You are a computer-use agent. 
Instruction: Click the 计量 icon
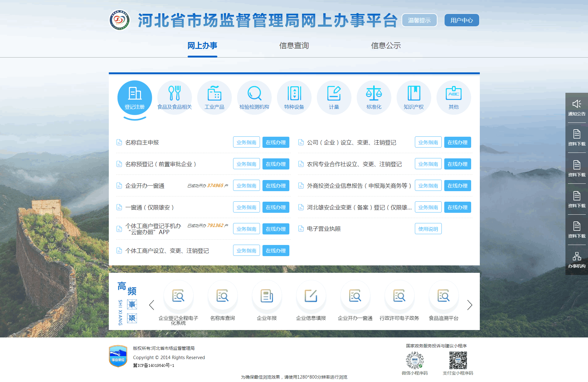tap(334, 97)
